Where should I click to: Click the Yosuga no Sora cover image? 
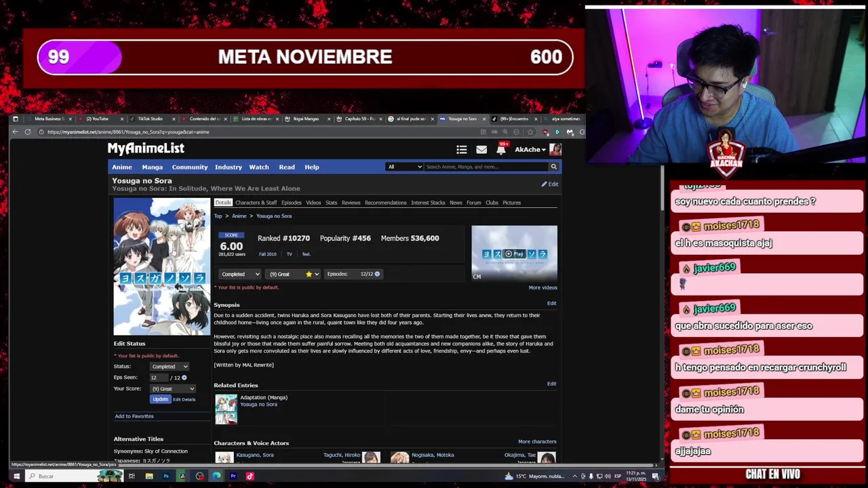[x=161, y=266]
